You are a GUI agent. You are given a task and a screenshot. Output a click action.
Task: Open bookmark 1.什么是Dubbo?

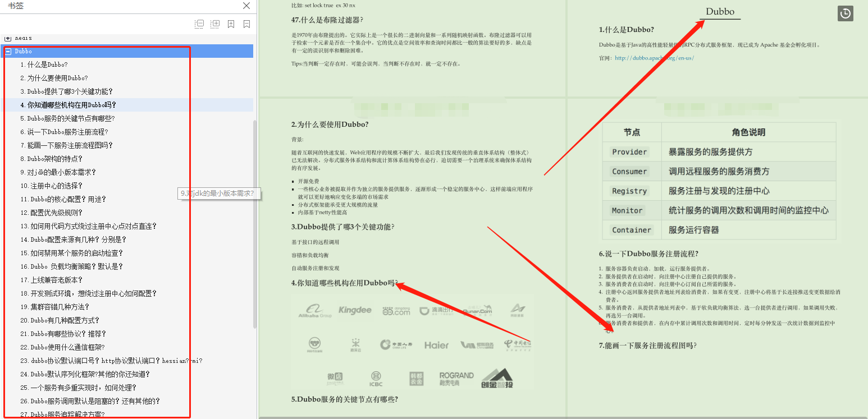pyautogui.click(x=44, y=65)
